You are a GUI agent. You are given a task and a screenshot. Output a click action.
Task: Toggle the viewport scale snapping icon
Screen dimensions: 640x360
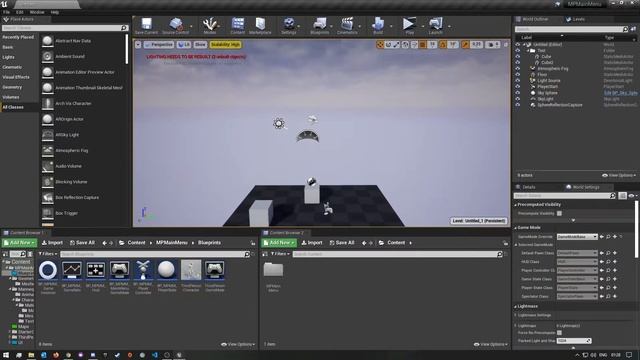click(465, 44)
